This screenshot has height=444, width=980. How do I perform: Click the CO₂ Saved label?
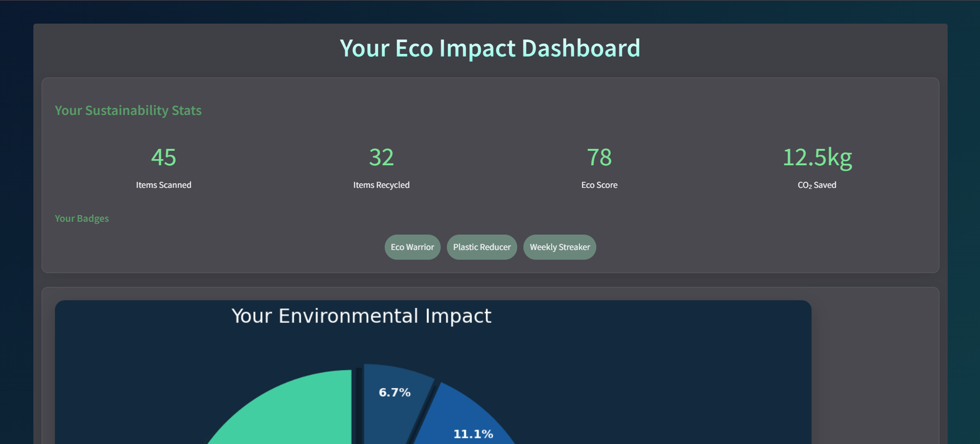(x=817, y=185)
